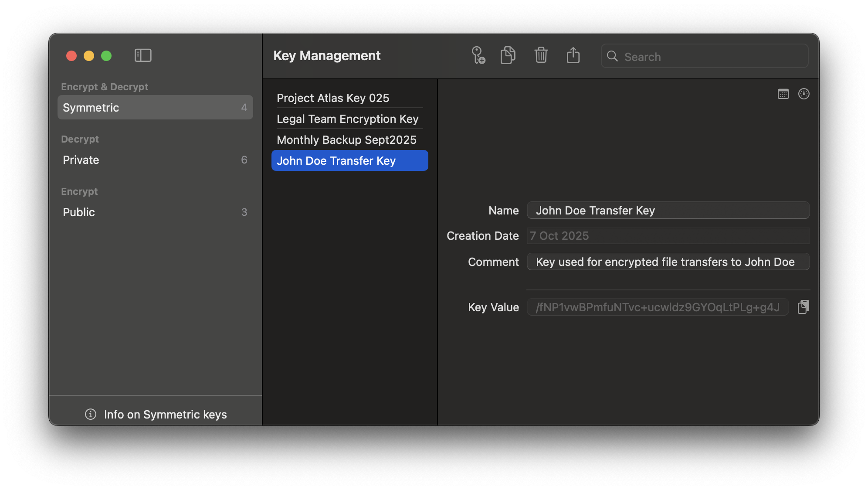
Task: Select Project Atlas Key 025
Action: pyautogui.click(x=333, y=98)
